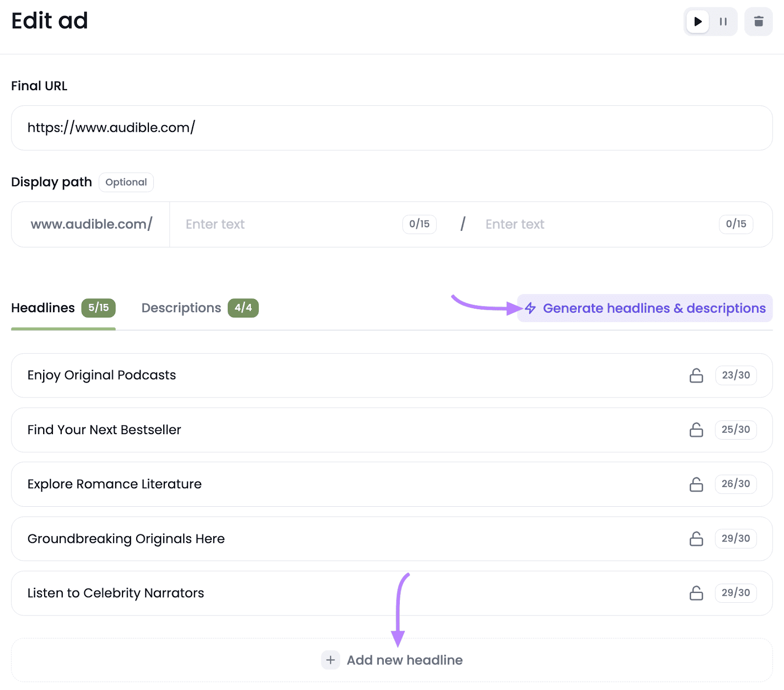Click the plus icon for new headline
This screenshot has width=784, height=690.
click(331, 660)
